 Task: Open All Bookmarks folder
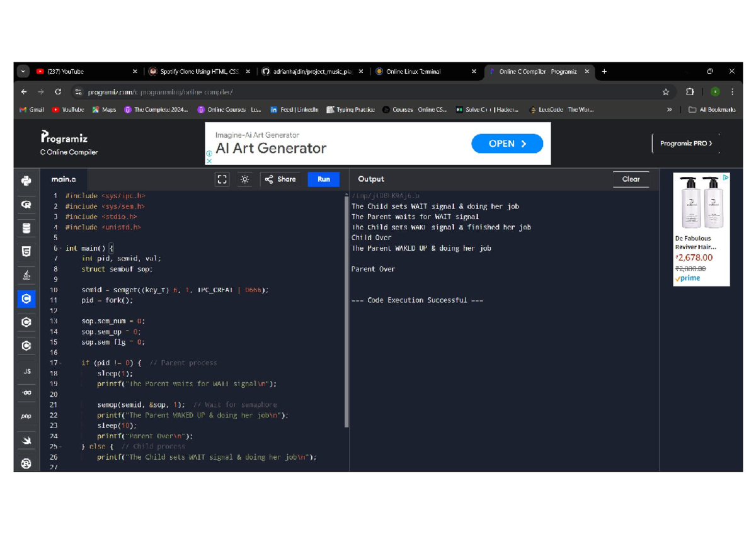712,110
